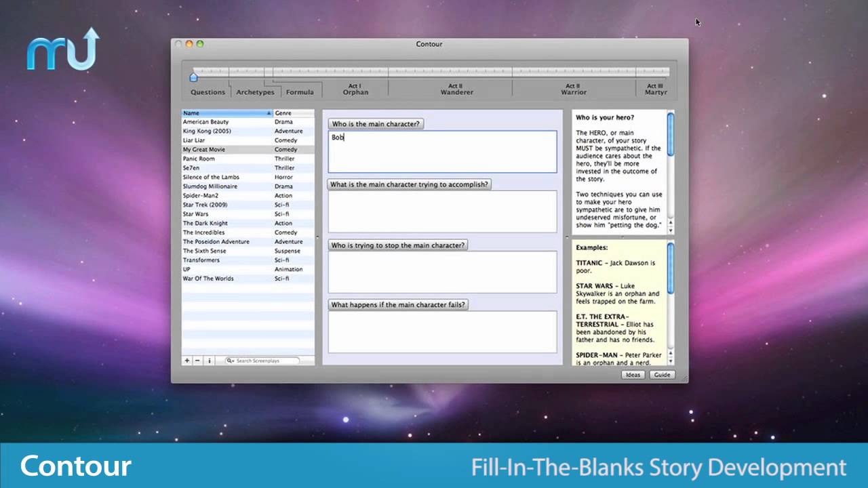868x488 pixels.
Task: Click 'Who is the main character?' question button
Action: (x=376, y=124)
